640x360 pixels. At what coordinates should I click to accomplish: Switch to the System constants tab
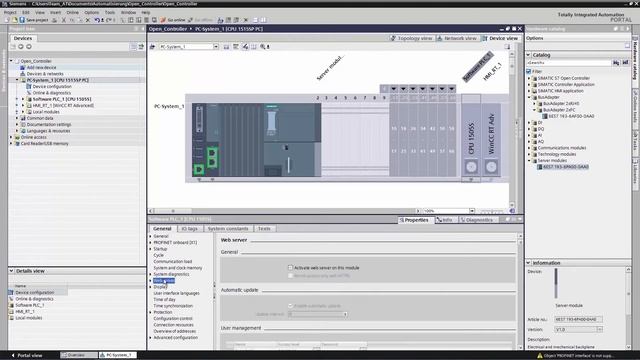click(x=228, y=229)
